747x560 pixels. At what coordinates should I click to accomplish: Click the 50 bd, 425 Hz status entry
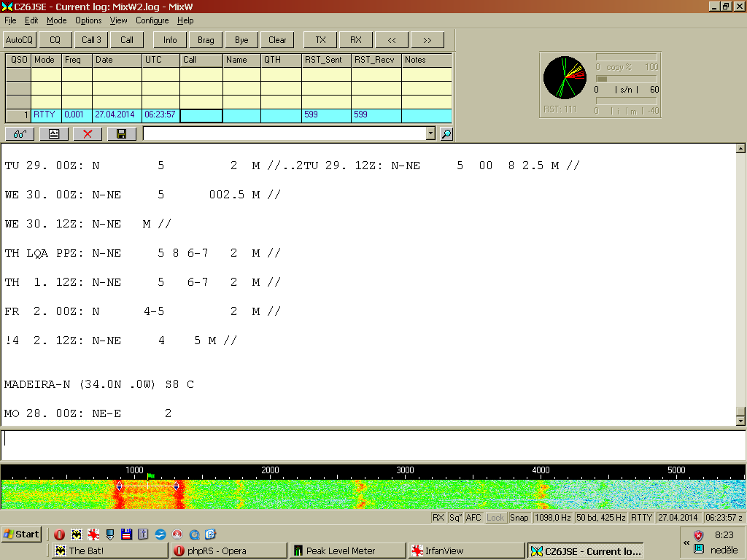[x=601, y=518]
